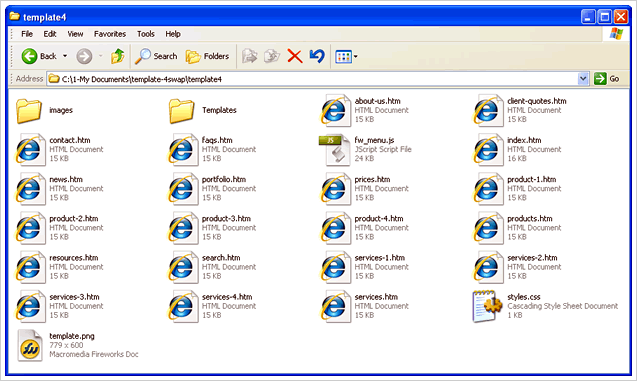Click the Windows flag logo
This screenshot has height=381, width=637.
pos(616,34)
